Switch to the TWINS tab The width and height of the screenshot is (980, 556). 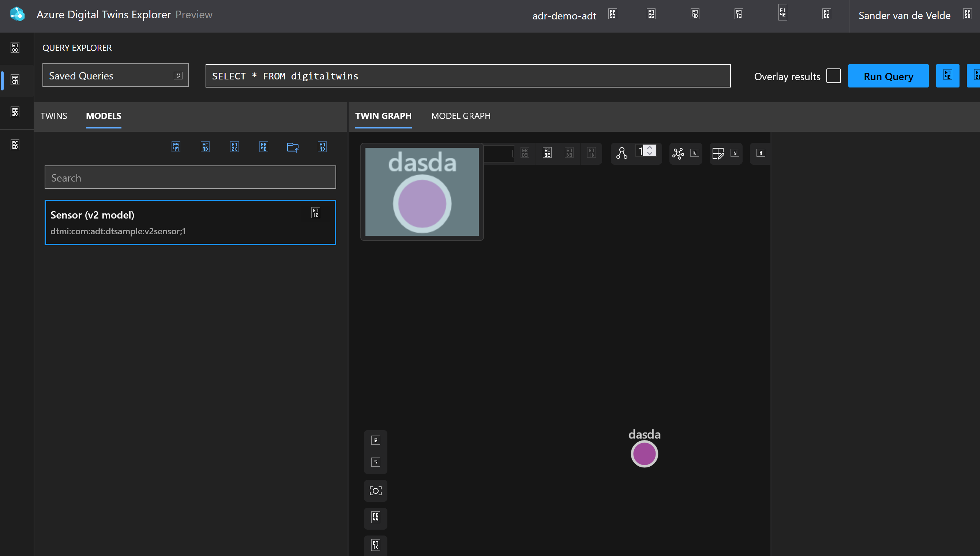click(x=54, y=116)
